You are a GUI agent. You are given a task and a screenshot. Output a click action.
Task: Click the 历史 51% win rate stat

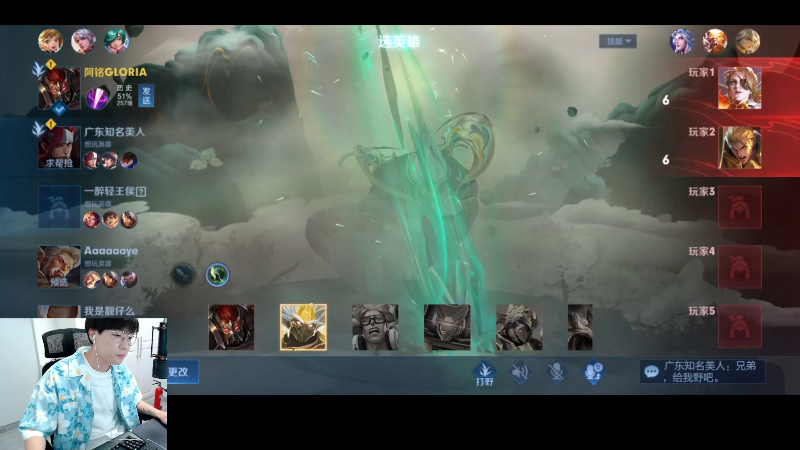click(124, 95)
